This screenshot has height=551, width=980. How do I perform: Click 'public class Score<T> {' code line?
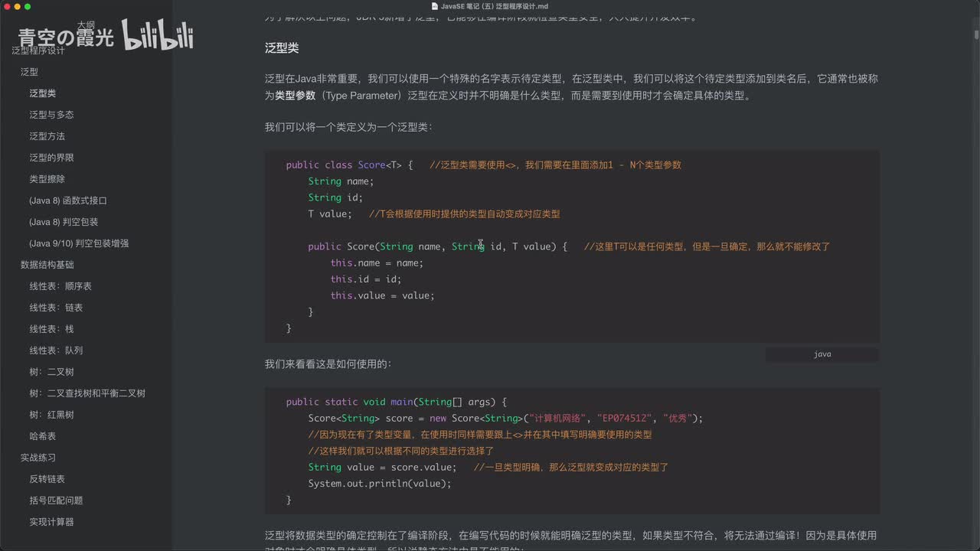350,165
